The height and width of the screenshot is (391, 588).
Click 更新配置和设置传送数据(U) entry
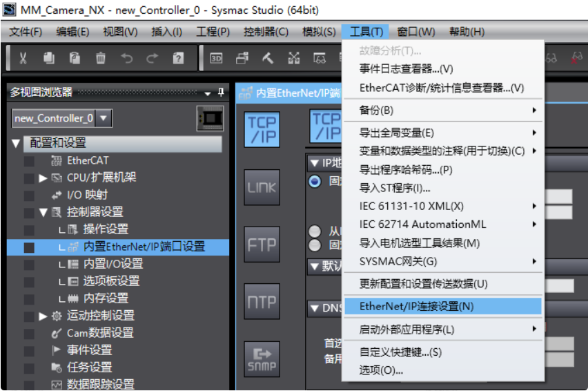click(x=443, y=284)
